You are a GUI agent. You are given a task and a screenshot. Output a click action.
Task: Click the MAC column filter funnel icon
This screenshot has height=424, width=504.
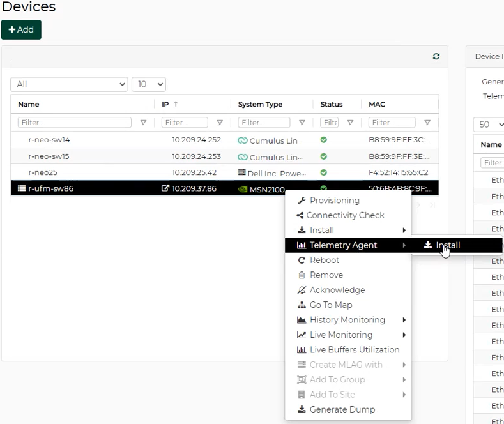[427, 123]
